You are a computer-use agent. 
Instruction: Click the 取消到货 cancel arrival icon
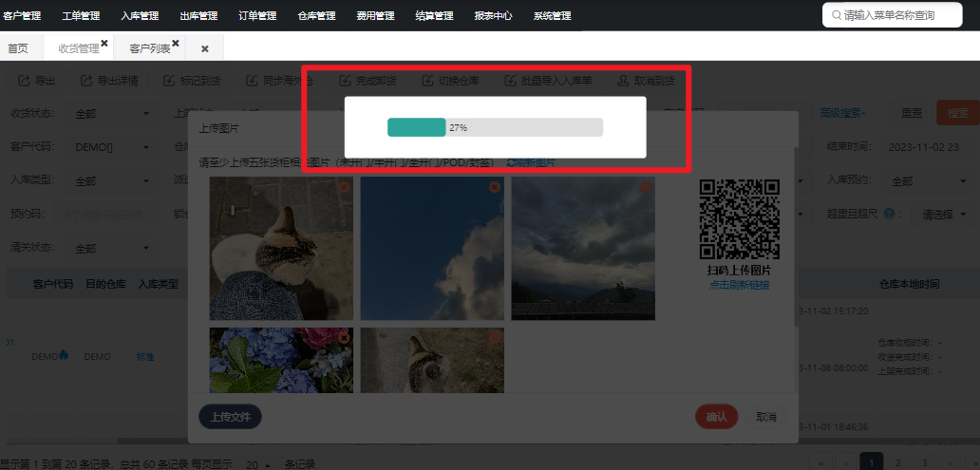623,81
